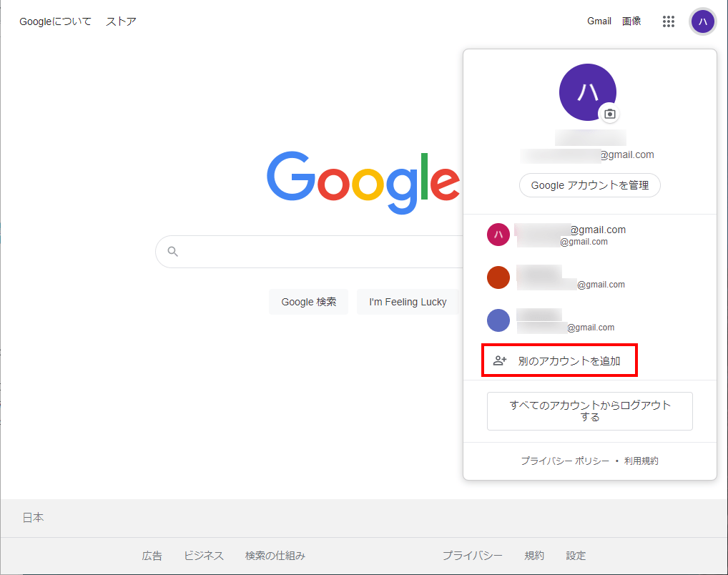728x575 pixels.
Task: Select the blue-violet avatar account
Action: [x=498, y=320]
